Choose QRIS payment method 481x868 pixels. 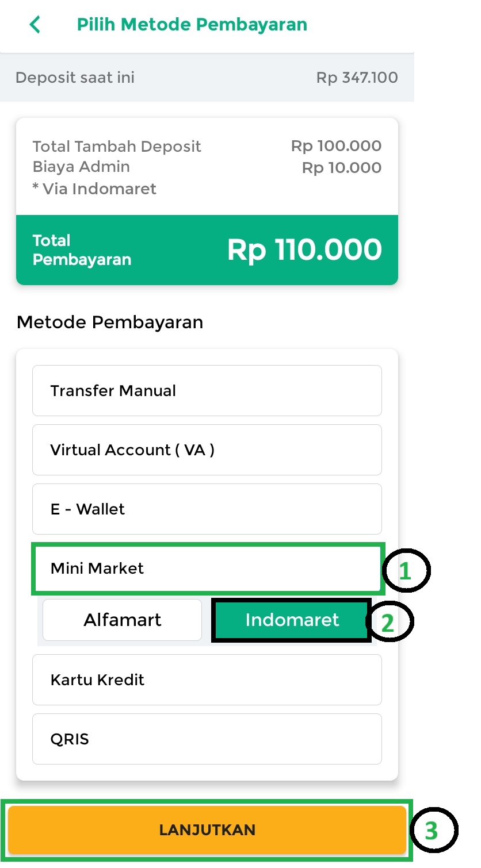pos(207,739)
